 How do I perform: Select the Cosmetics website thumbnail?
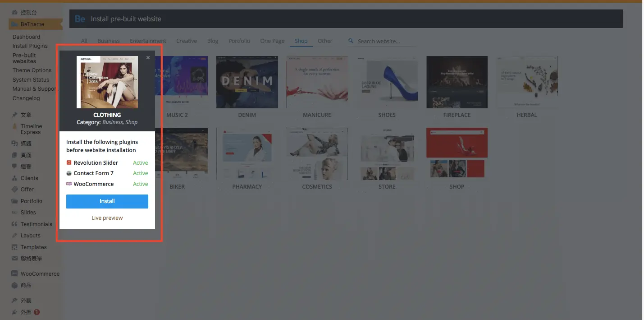pos(317,154)
